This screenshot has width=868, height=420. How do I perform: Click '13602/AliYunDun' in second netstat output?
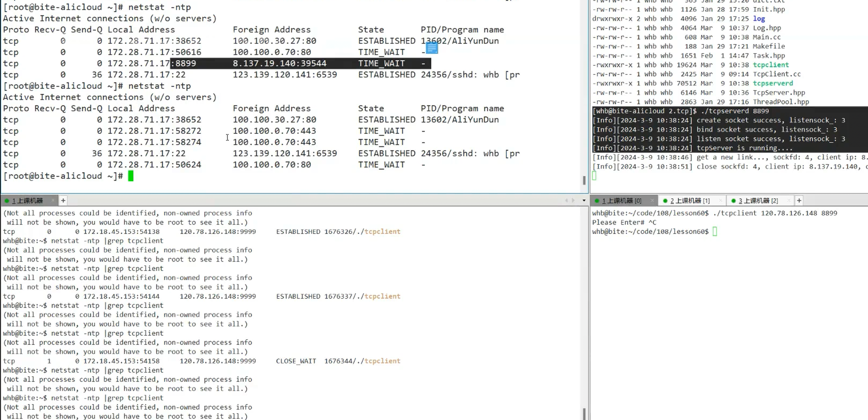pos(460,120)
